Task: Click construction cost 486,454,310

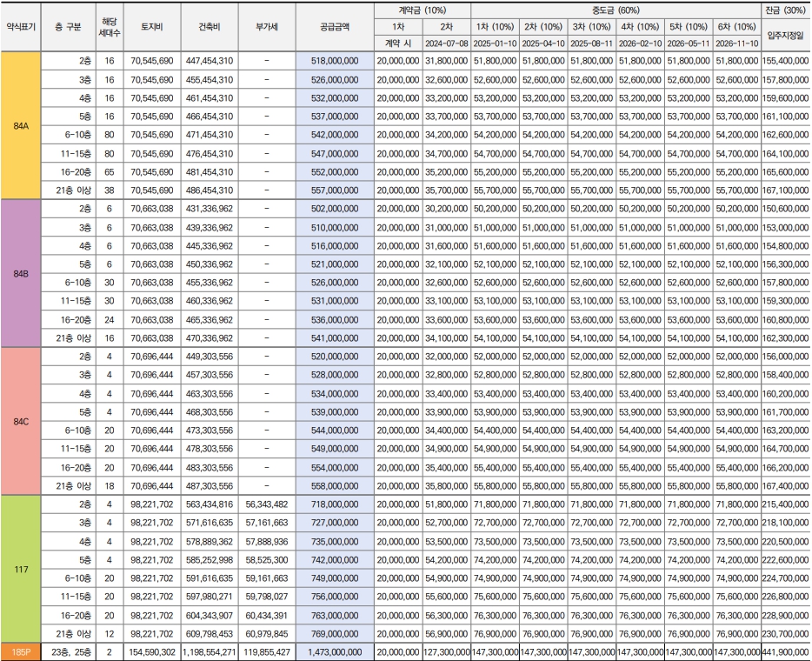Action: pyautogui.click(x=210, y=190)
